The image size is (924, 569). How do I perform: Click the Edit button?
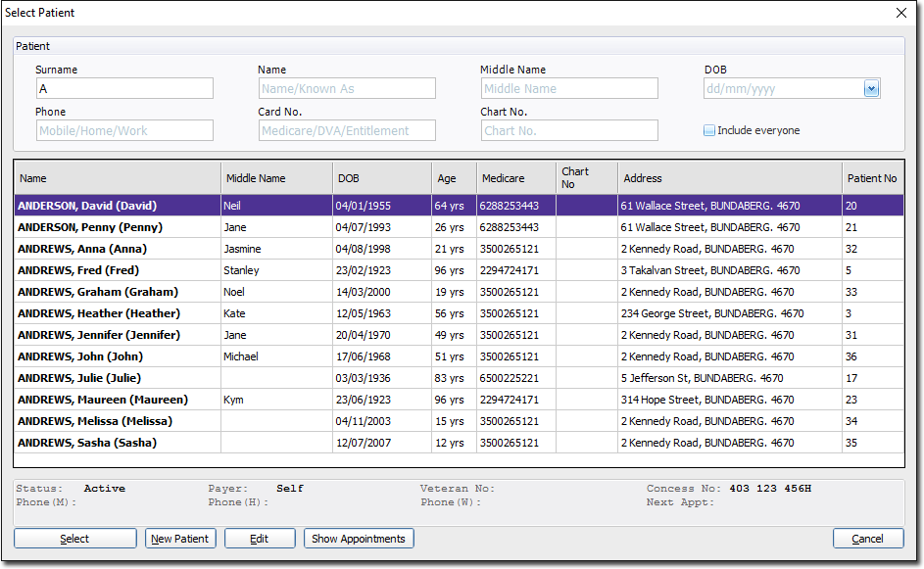tap(260, 539)
